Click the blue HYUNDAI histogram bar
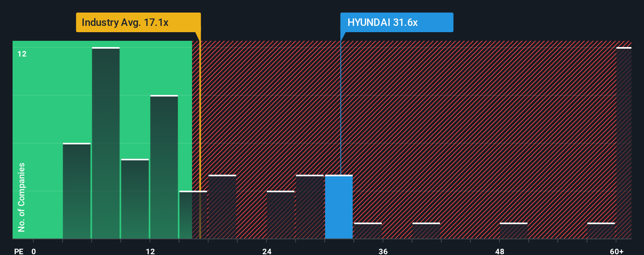Image resolution: width=644 pixels, height=255 pixels. click(x=339, y=207)
